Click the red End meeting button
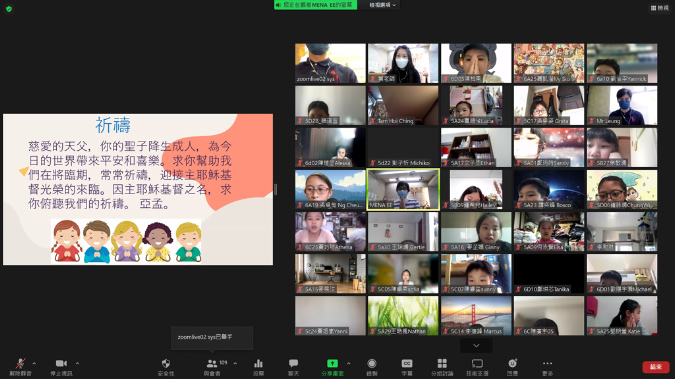Screen dimensions: 675x379 656,367
